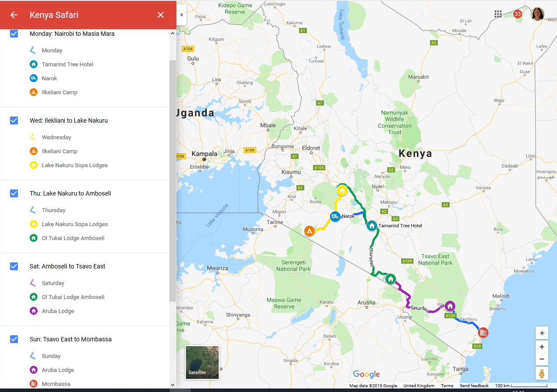Click the purple house marker on the map
Image resolution: width=557 pixels, height=392 pixels.
point(450,306)
